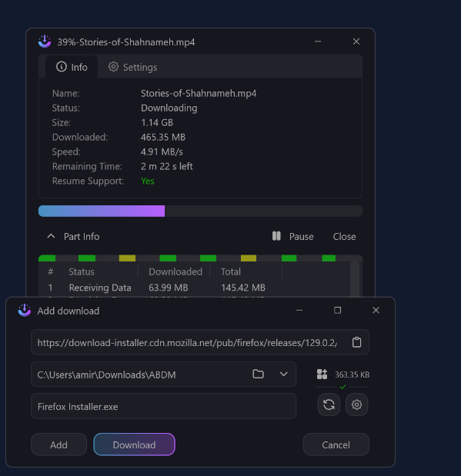The image size is (461, 476).
Task: Select part 1 Receiving Data row
Action: [x=195, y=288]
